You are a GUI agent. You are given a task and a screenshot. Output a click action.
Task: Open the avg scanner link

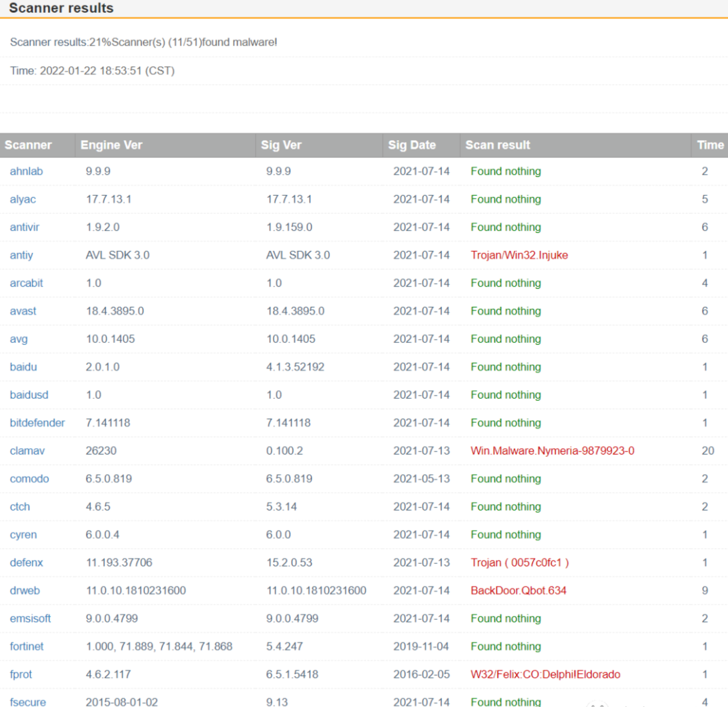point(19,339)
